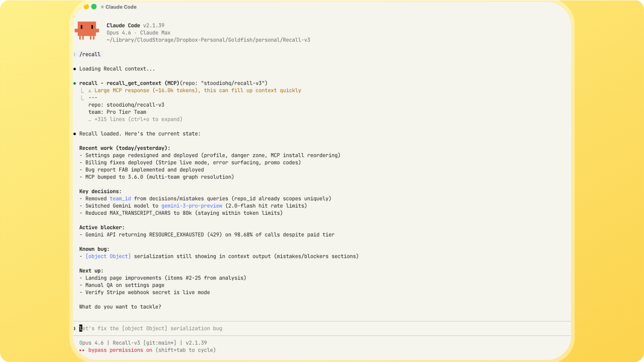Click the 'Claude Code v2.1.39' header text

coord(136,25)
